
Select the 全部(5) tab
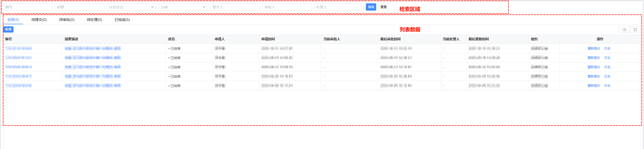pyautogui.click(x=13, y=20)
